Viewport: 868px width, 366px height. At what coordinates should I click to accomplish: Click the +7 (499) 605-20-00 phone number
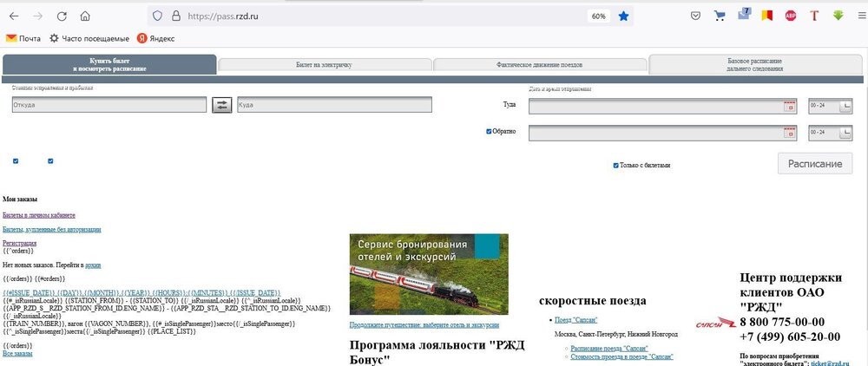790,337
